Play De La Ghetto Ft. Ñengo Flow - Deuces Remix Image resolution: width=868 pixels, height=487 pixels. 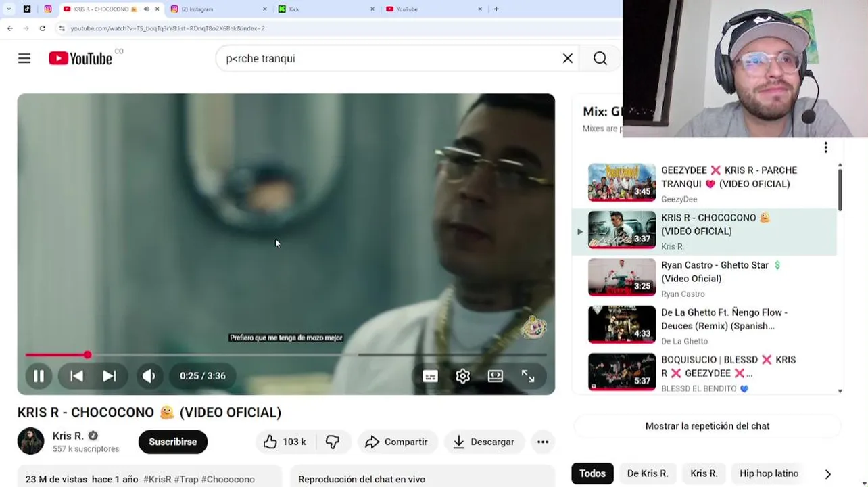[704, 325]
